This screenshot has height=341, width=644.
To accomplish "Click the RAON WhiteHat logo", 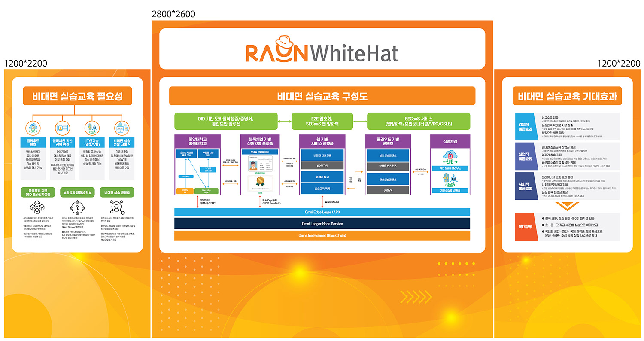I will click(322, 50).
